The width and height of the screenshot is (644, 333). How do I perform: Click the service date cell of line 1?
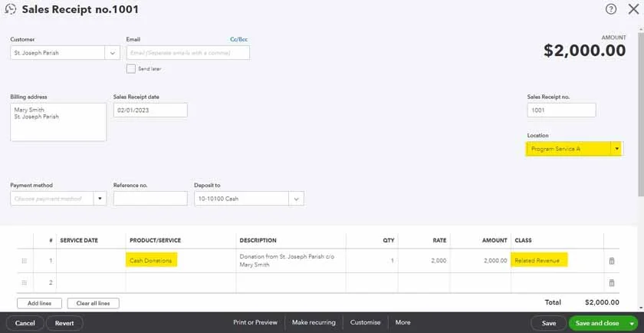point(90,261)
